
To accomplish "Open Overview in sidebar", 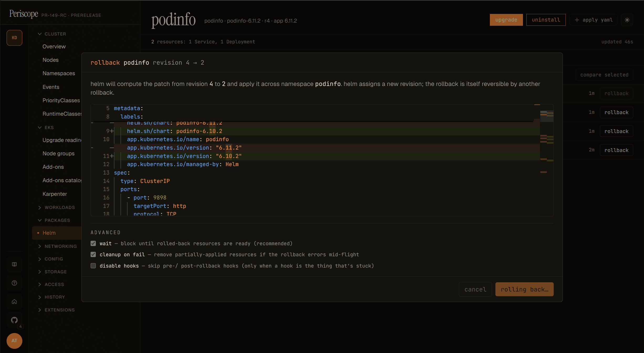I will (x=54, y=47).
